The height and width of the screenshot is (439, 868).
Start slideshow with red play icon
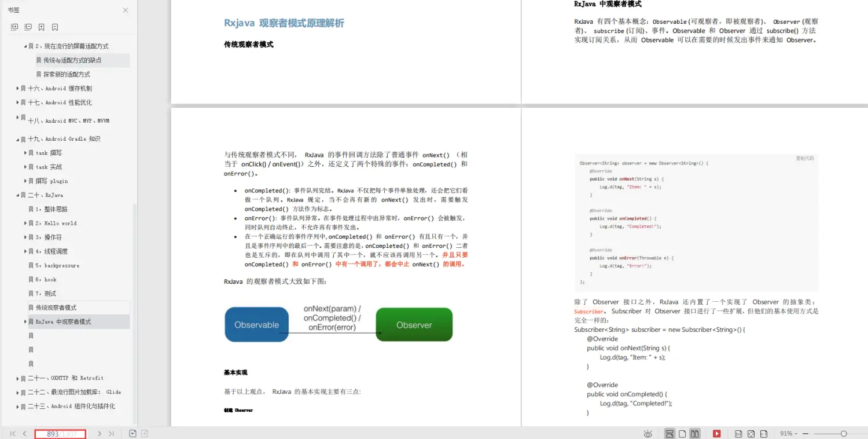717,433
